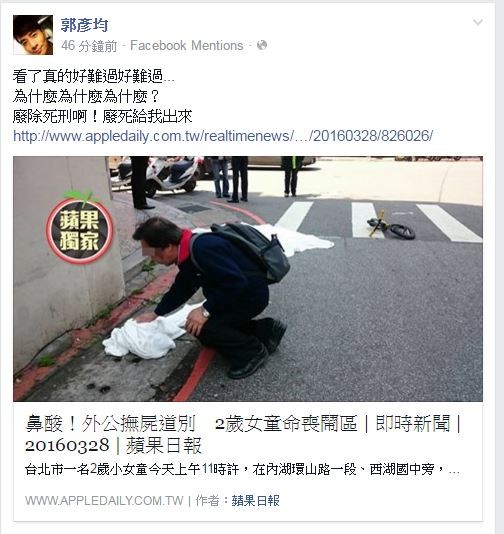Click the text line 為什麼為什麼為什麼？
Viewport: 504px width, 534px height.
(86, 97)
